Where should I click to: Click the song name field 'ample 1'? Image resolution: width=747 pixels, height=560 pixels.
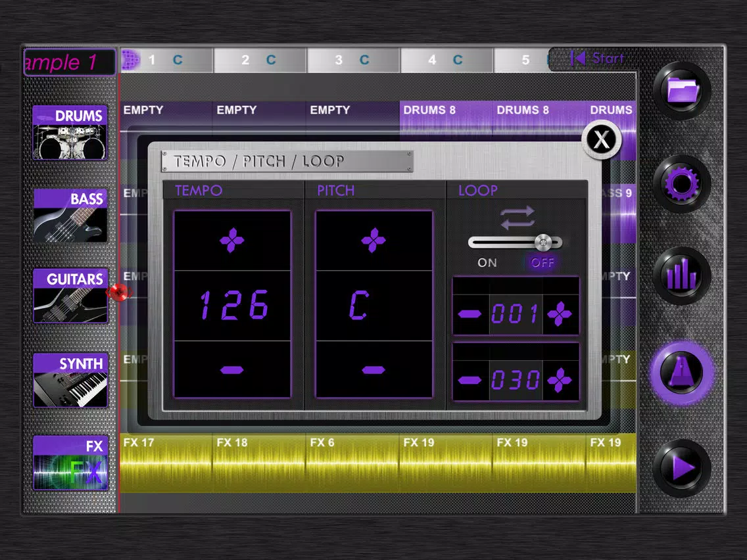pyautogui.click(x=70, y=62)
